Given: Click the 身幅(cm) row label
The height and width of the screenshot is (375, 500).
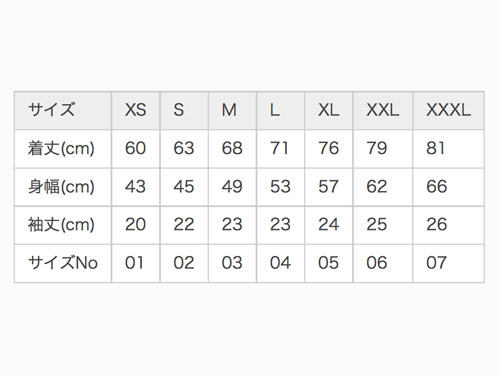Looking at the screenshot, I should pos(63,187).
